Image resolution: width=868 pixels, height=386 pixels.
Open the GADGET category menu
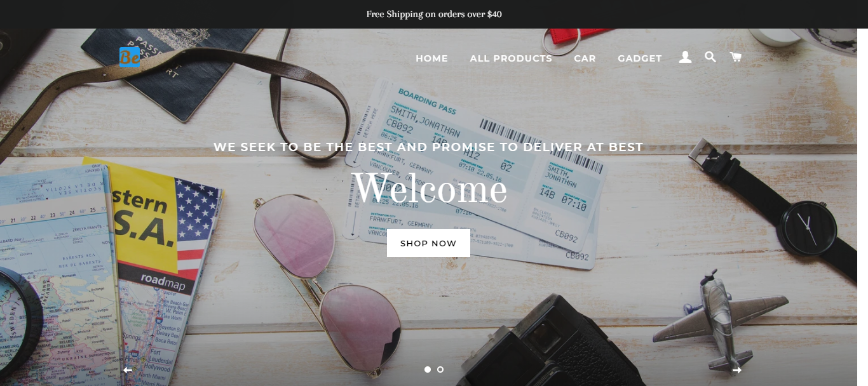coord(640,58)
